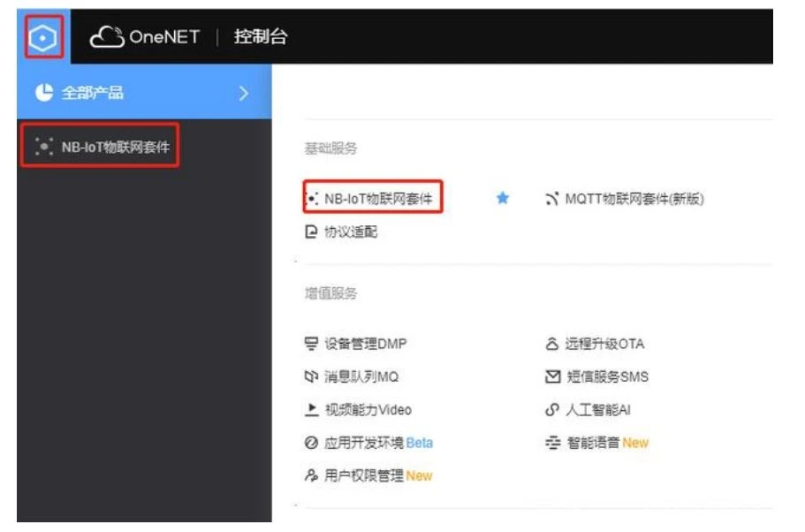Click the NB-IoT dots icon under 基础服务
Viewport: 805px width, 532px height.
pyautogui.click(x=312, y=199)
